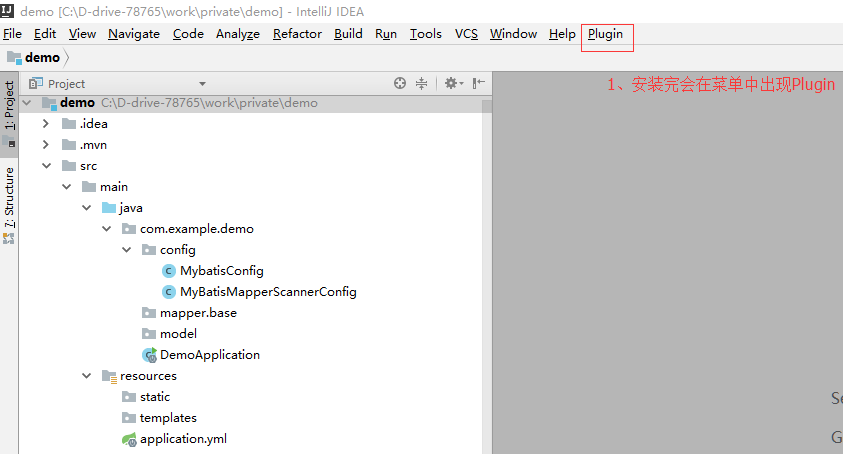Click the MybatisConfig class icon
The image size is (843, 454).
[x=169, y=271]
